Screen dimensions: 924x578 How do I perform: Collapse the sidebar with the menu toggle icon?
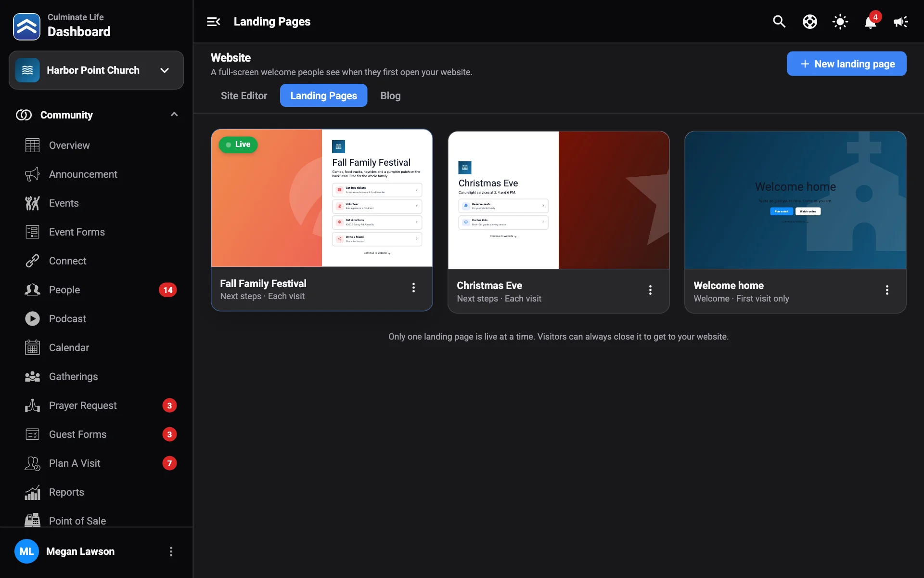(x=213, y=22)
